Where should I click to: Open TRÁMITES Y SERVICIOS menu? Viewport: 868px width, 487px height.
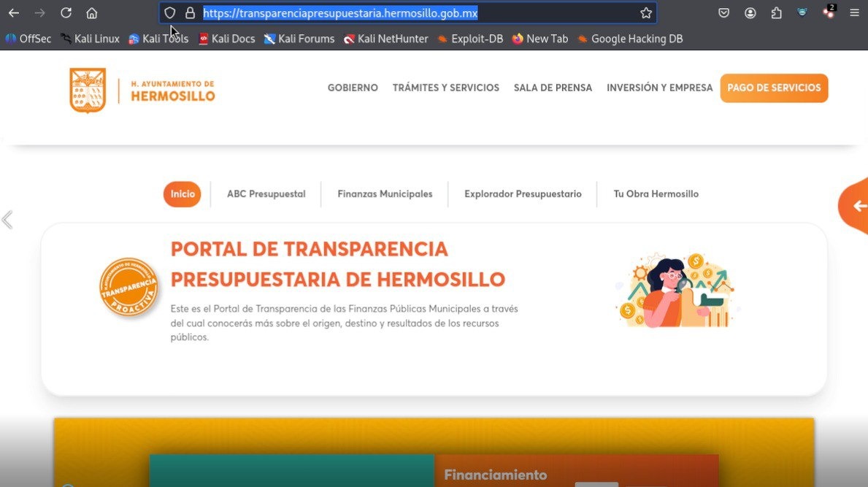445,88
